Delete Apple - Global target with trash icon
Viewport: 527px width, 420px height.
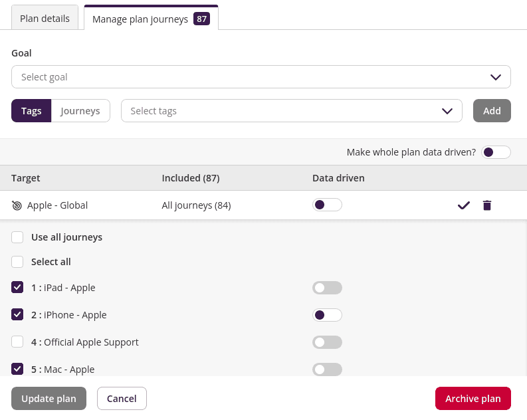(487, 205)
